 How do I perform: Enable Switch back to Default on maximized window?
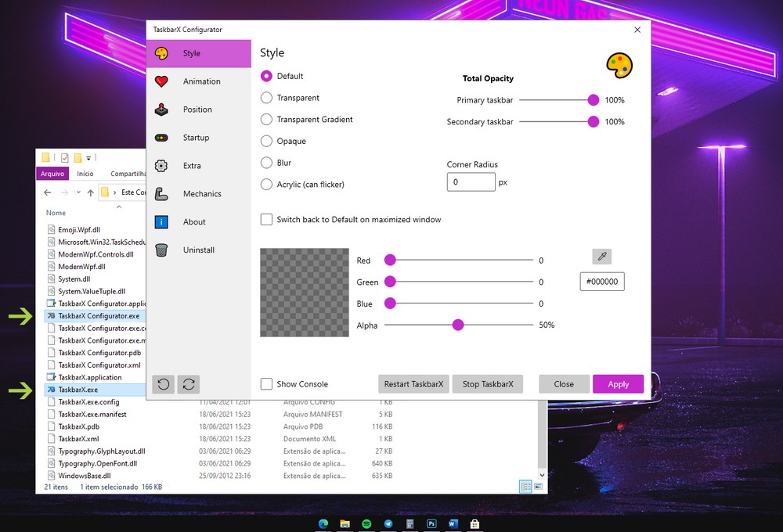(266, 220)
